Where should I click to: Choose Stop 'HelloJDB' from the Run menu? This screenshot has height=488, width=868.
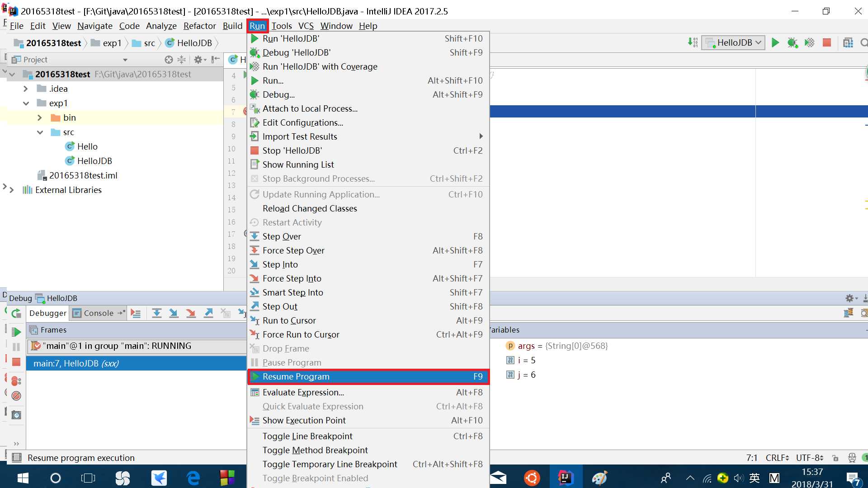click(x=368, y=150)
